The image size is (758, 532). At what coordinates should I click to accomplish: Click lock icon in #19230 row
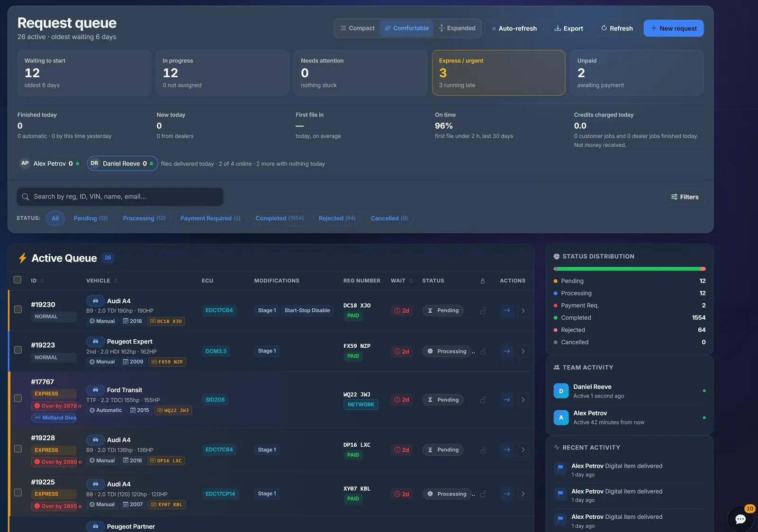click(483, 311)
